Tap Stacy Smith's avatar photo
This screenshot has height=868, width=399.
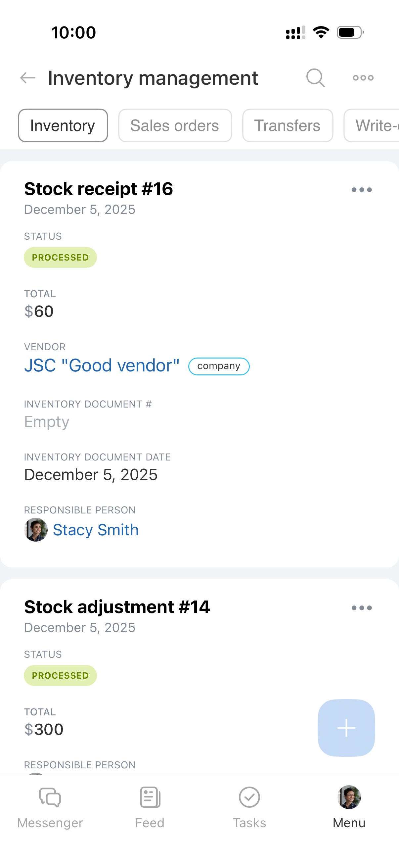36,530
